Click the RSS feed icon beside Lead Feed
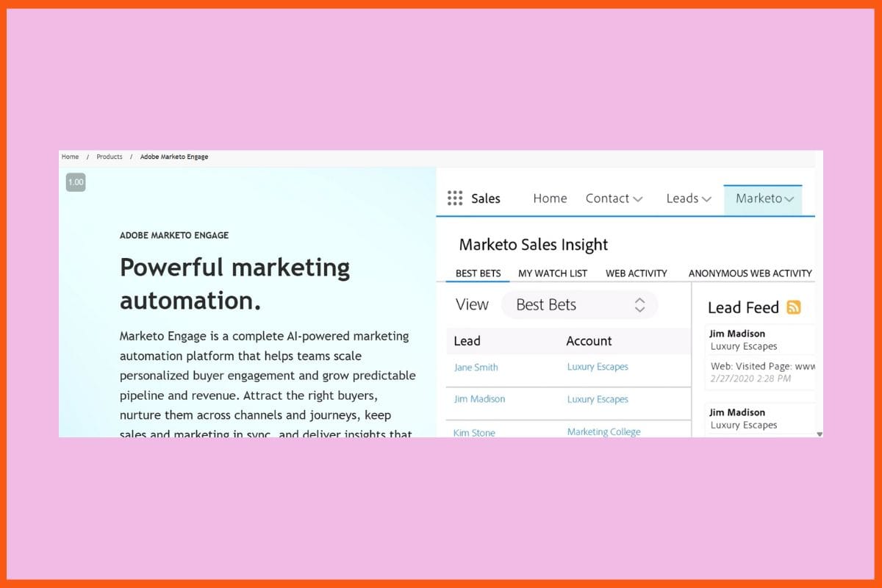This screenshot has width=882, height=588. point(793,307)
